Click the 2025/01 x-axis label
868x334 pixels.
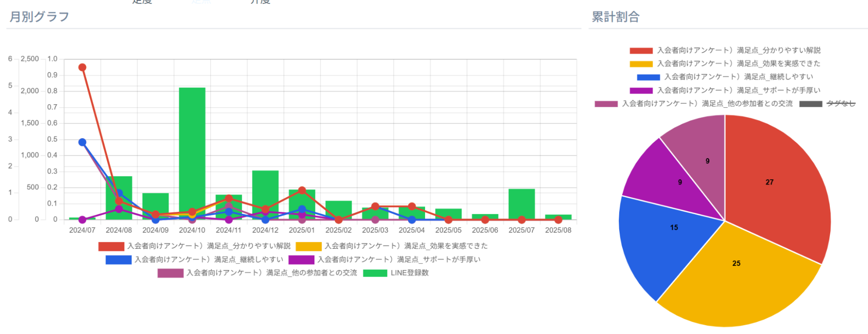tap(302, 230)
